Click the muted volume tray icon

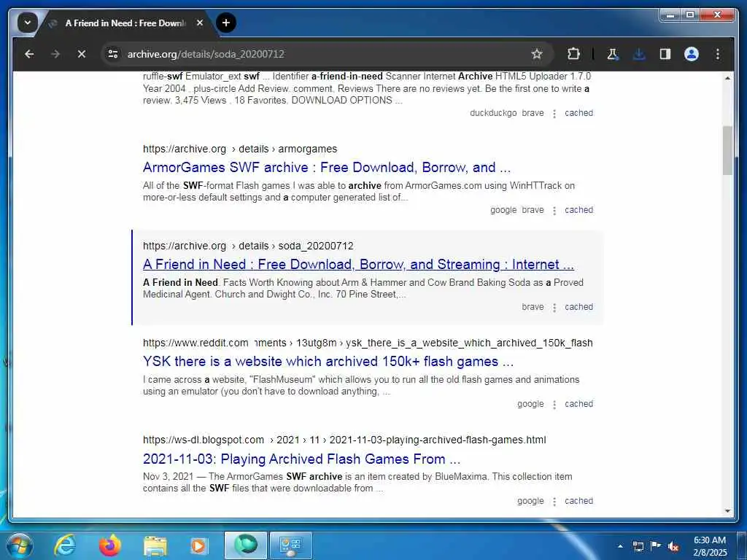pos(673,547)
